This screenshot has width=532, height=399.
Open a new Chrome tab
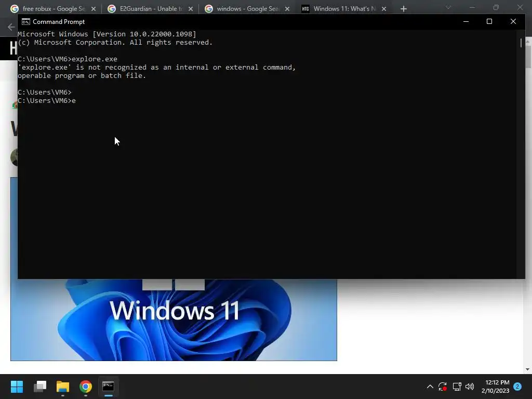403,9
